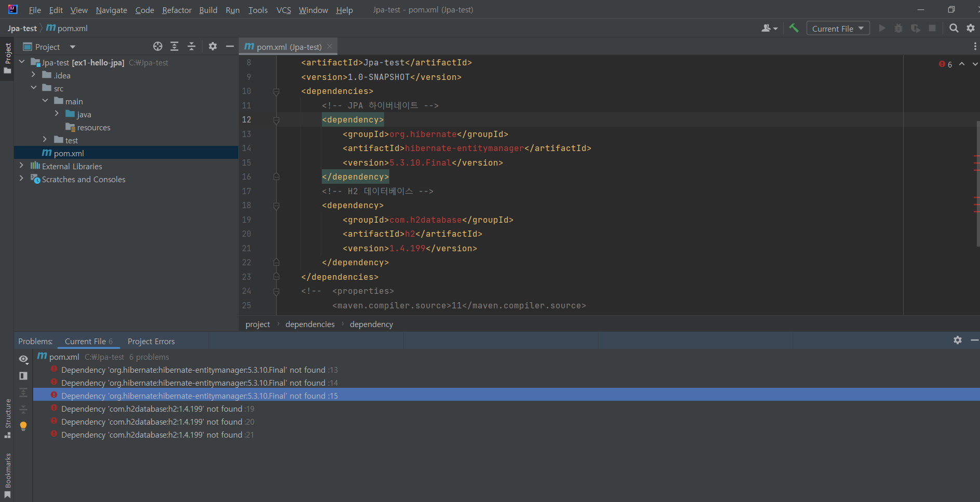Image resolution: width=980 pixels, height=502 pixels.
Task: Open the VCS menu
Action: click(x=283, y=10)
